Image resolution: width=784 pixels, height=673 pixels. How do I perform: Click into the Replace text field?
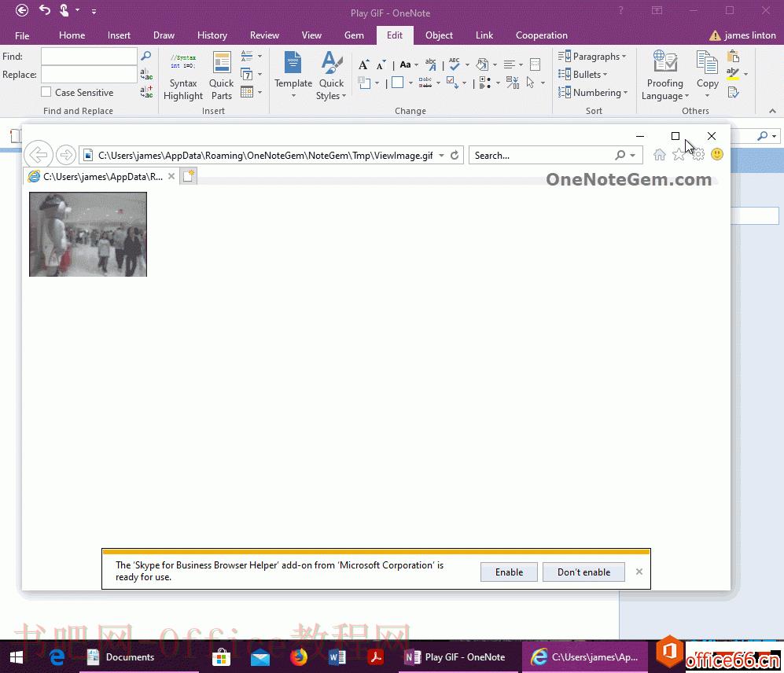(x=89, y=74)
